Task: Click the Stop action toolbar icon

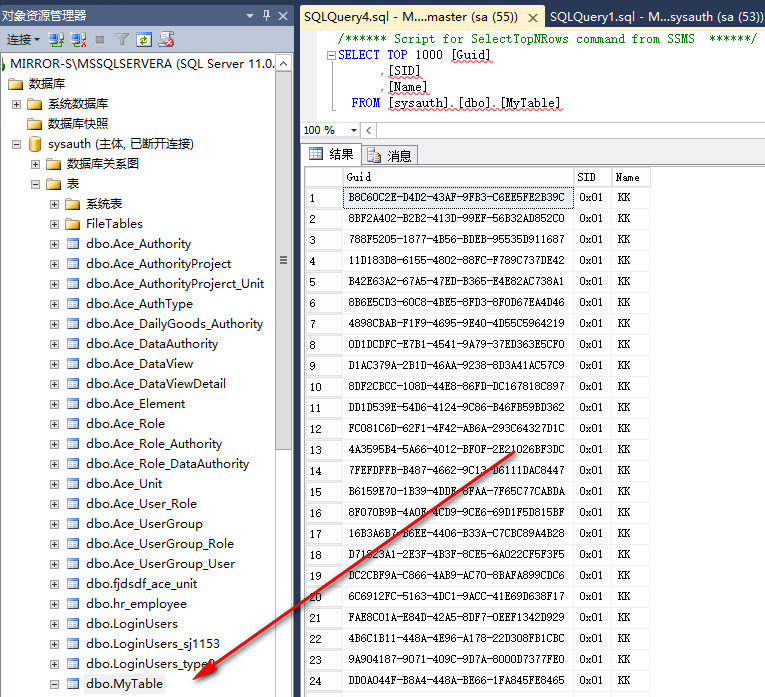Action: click(x=100, y=40)
